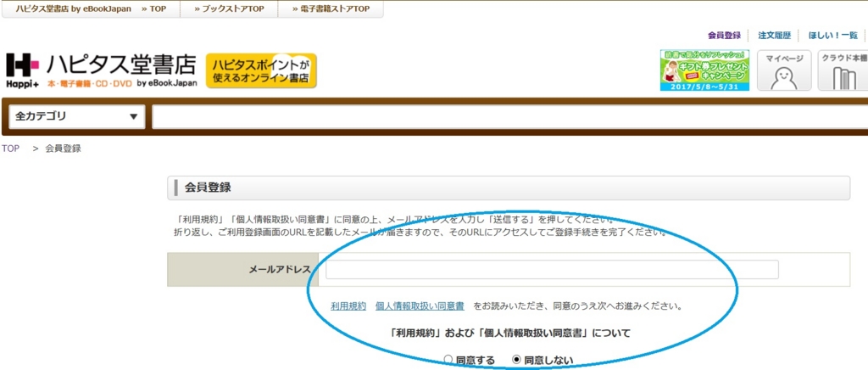868x370 pixels.
Task: Click the Happi+ ハピタス堂書店 logo
Action: point(102,71)
